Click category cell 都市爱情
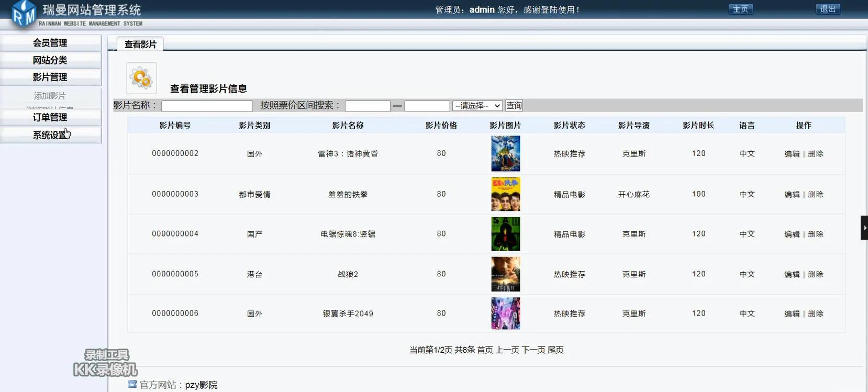Image resolution: width=868 pixels, height=392 pixels. [254, 194]
